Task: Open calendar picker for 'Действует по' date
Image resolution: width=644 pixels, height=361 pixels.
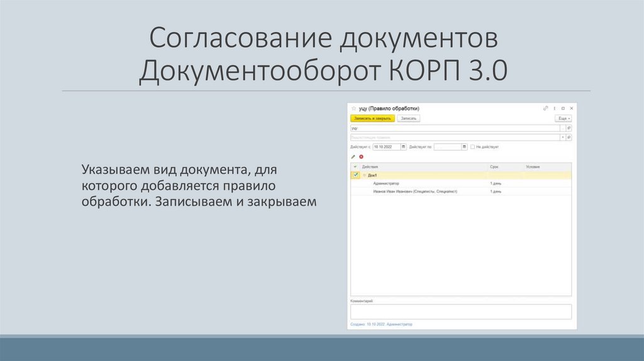Action: [465, 147]
